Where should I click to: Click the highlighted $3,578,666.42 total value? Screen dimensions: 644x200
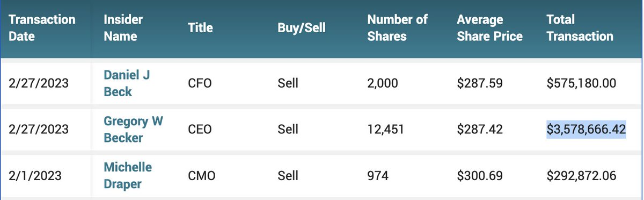click(587, 130)
